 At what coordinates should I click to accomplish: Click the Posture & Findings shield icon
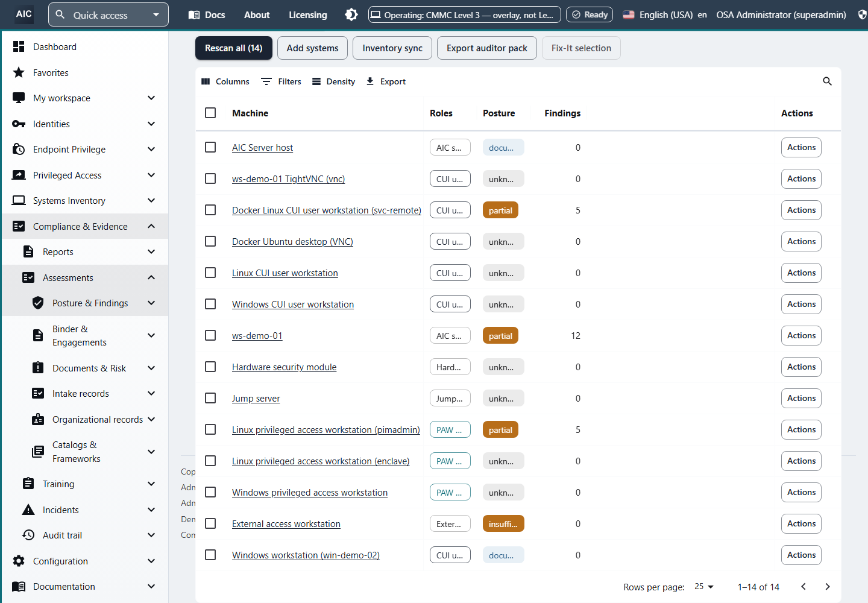[38, 303]
